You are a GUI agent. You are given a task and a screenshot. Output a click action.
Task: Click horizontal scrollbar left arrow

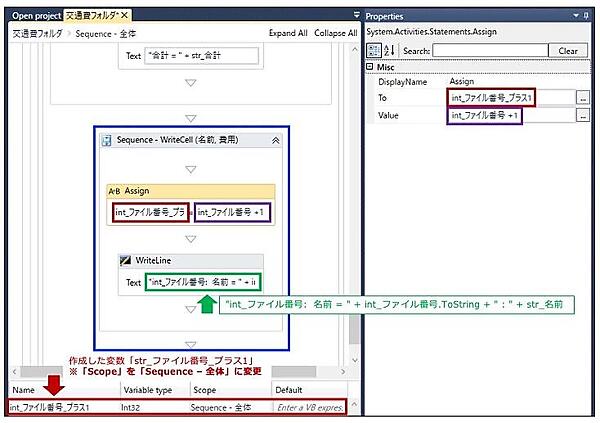coord(15,371)
